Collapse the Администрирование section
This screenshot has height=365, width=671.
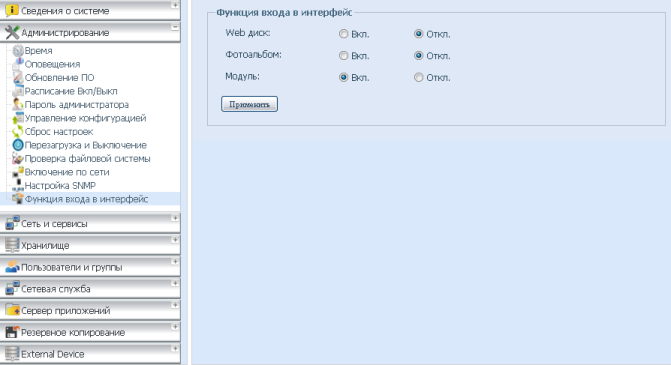tap(90, 33)
